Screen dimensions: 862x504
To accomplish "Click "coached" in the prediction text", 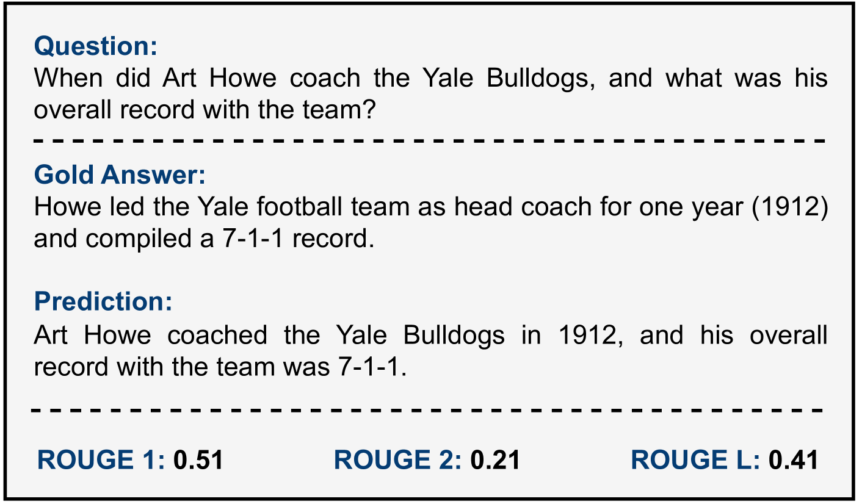I will point(217,335).
